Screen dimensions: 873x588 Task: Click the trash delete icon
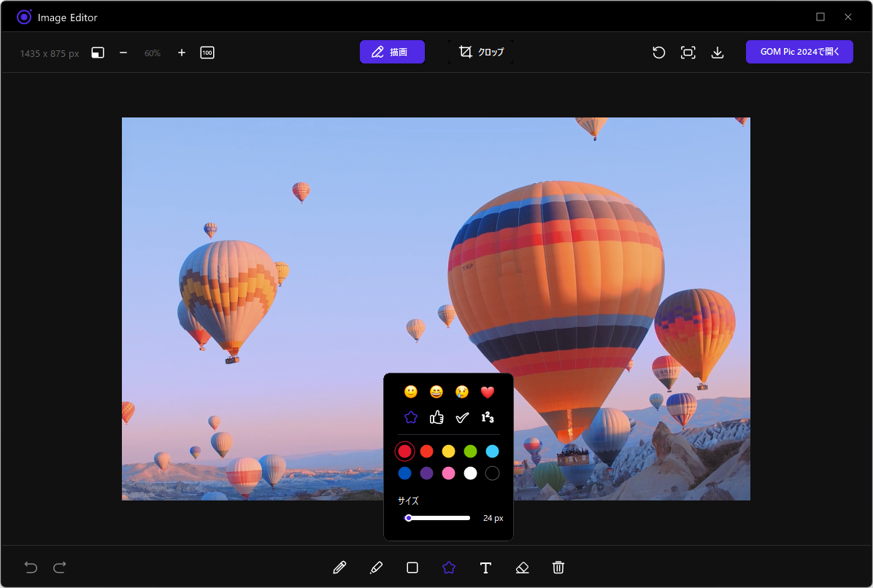pos(558,568)
